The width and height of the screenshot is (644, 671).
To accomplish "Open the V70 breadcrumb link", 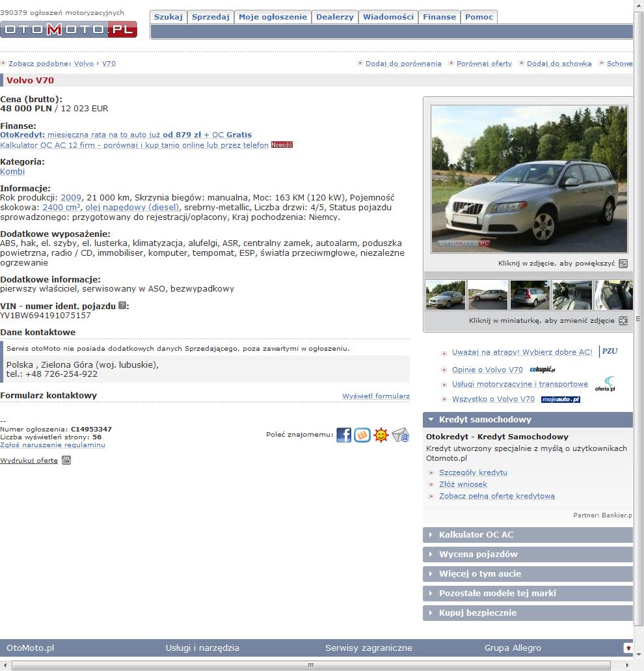I will [109, 63].
